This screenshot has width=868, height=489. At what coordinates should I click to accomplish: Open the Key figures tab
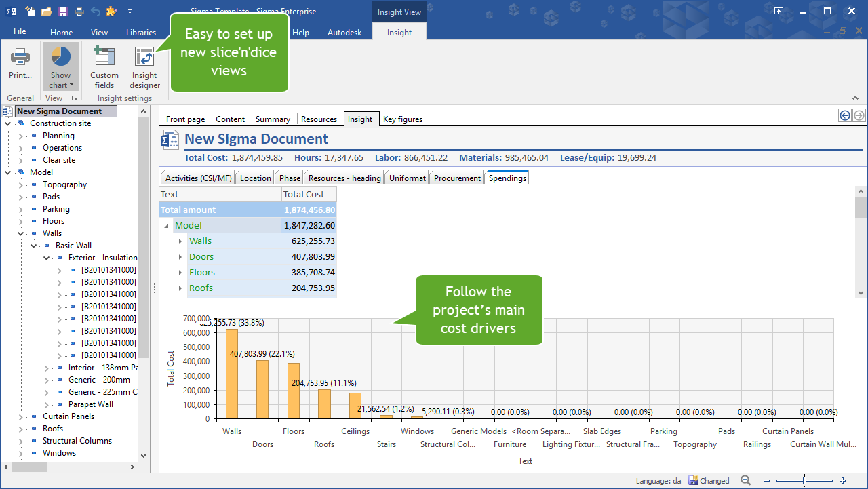(402, 119)
